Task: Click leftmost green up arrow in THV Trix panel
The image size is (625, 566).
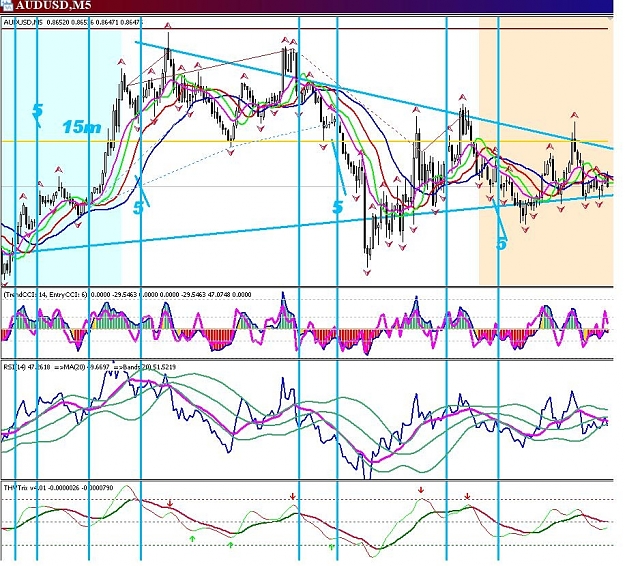Action: tap(193, 539)
